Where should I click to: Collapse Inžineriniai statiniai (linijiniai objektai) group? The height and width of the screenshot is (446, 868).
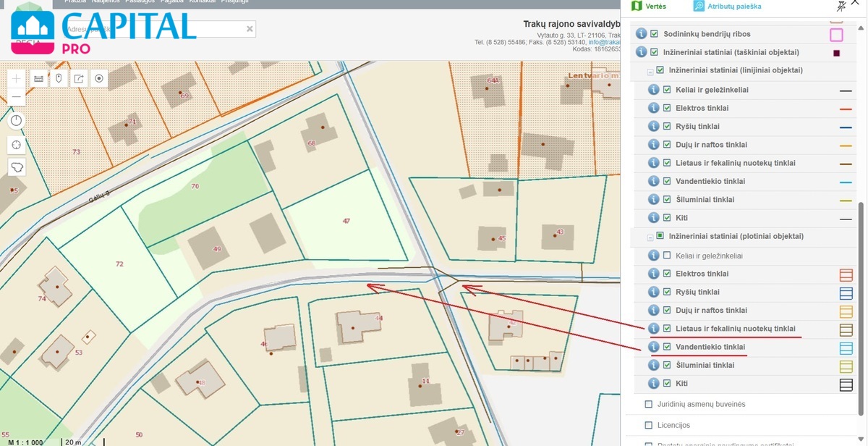point(650,71)
